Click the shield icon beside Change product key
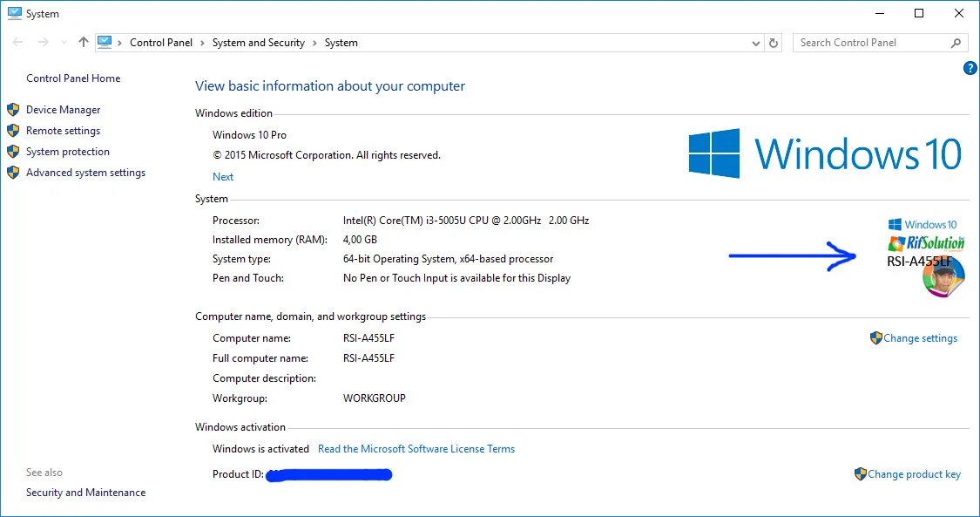The height and width of the screenshot is (517, 980). pyautogui.click(x=860, y=474)
